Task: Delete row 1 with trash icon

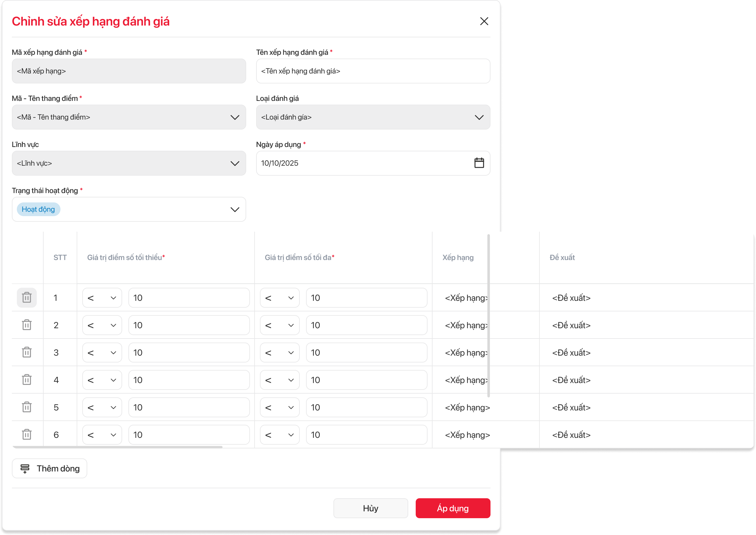Action: pyautogui.click(x=27, y=297)
